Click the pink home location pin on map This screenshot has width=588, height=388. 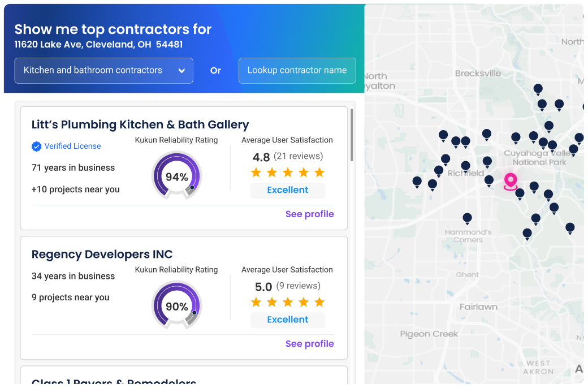click(511, 181)
